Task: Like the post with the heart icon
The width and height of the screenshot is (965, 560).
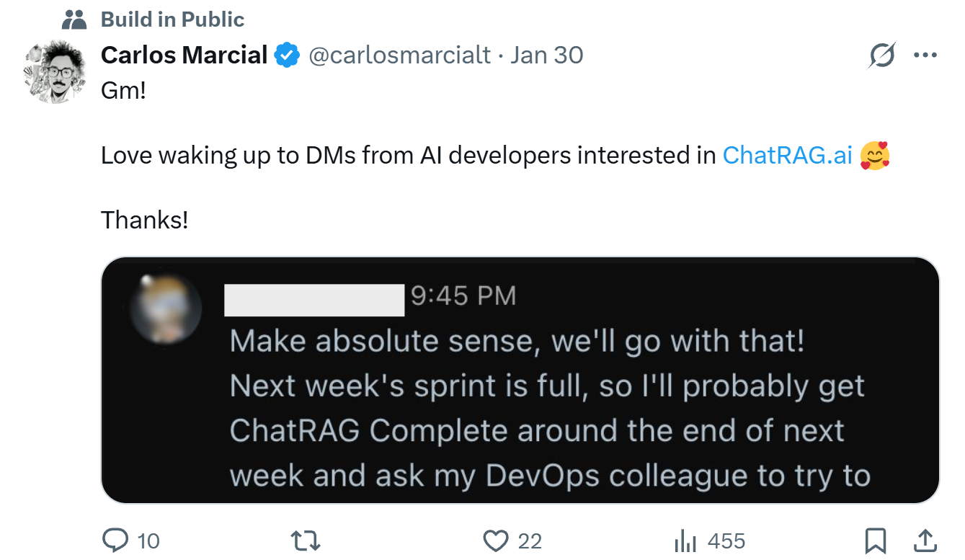Action: pyautogui.click(x=497, y=540)
